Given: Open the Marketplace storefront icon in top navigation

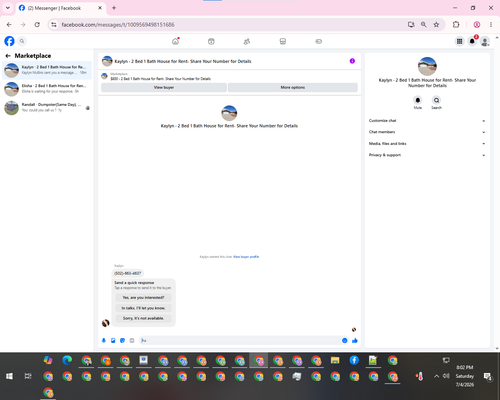Looking at the screenshot, I should [x=283, y=41].
